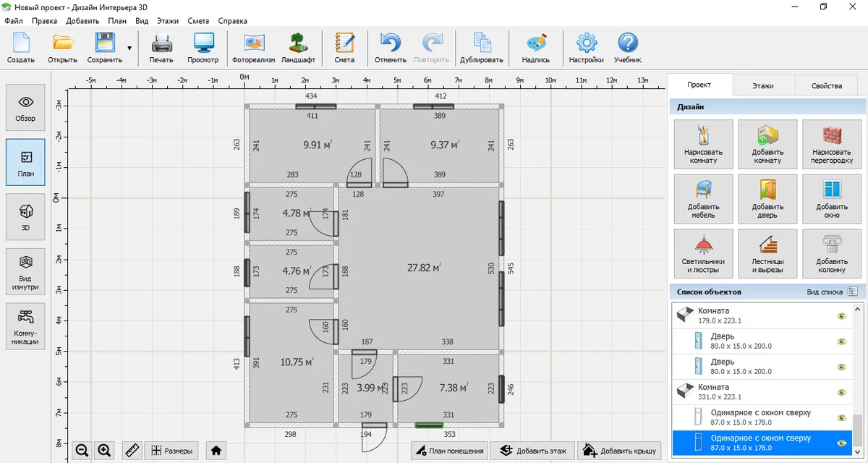Click the Дублировать duplicate icon
This screenshot has width=868, height=463.
tap(481, 48)
